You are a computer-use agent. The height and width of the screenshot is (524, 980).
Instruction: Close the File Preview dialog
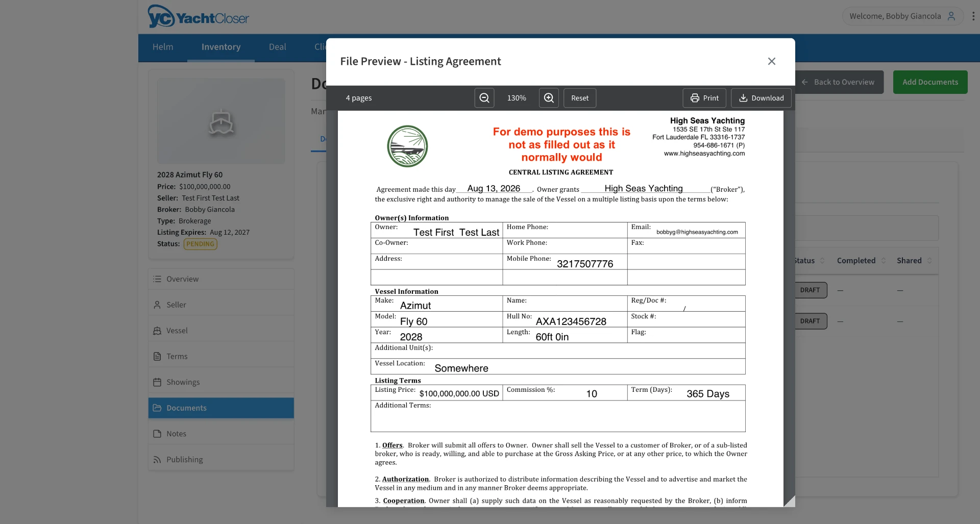772,61
